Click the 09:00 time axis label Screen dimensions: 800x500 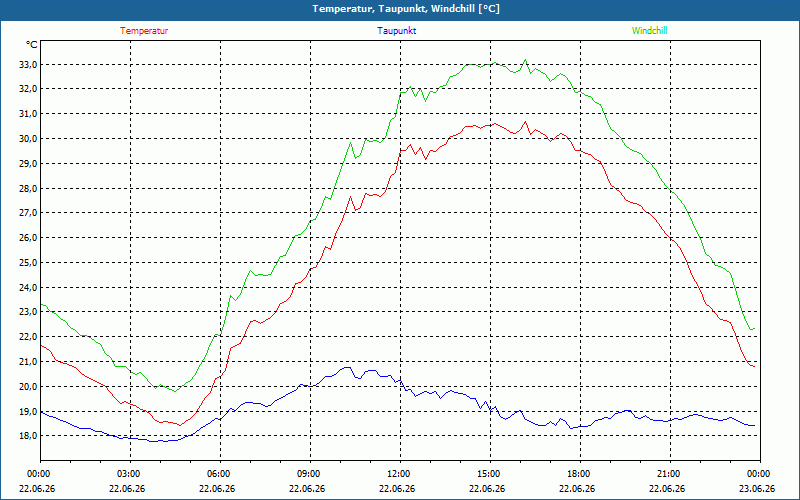coord(308,474)
